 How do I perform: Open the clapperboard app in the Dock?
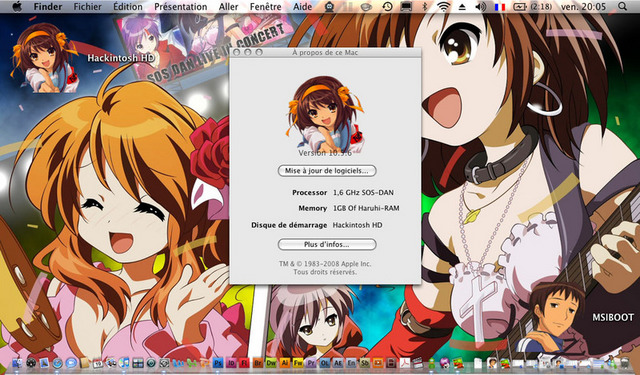coord(418,363)
